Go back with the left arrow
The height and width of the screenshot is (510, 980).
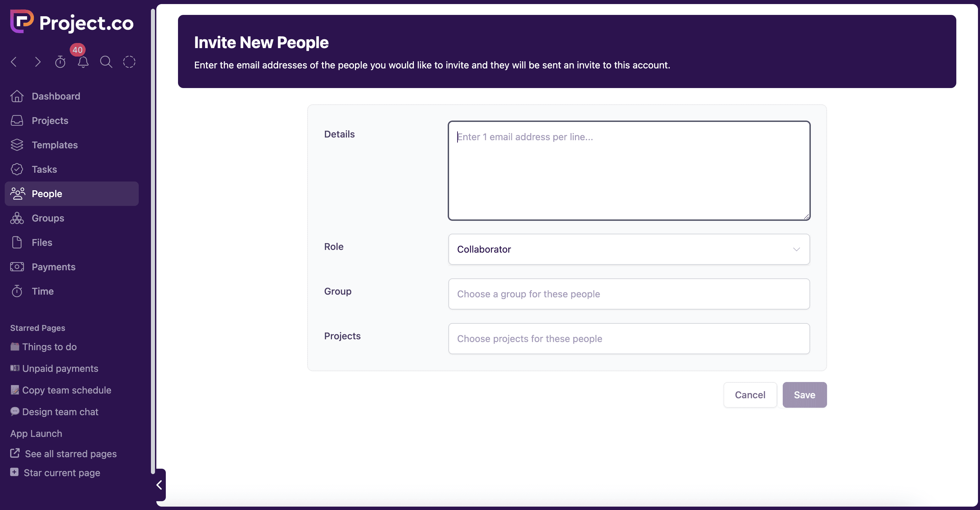14,62
